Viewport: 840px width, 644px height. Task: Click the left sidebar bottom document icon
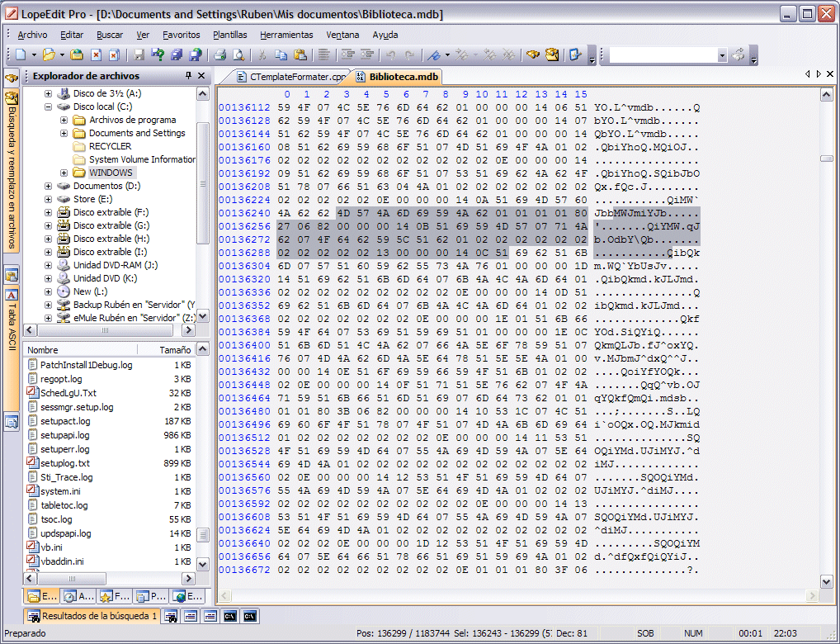(12, 422)
